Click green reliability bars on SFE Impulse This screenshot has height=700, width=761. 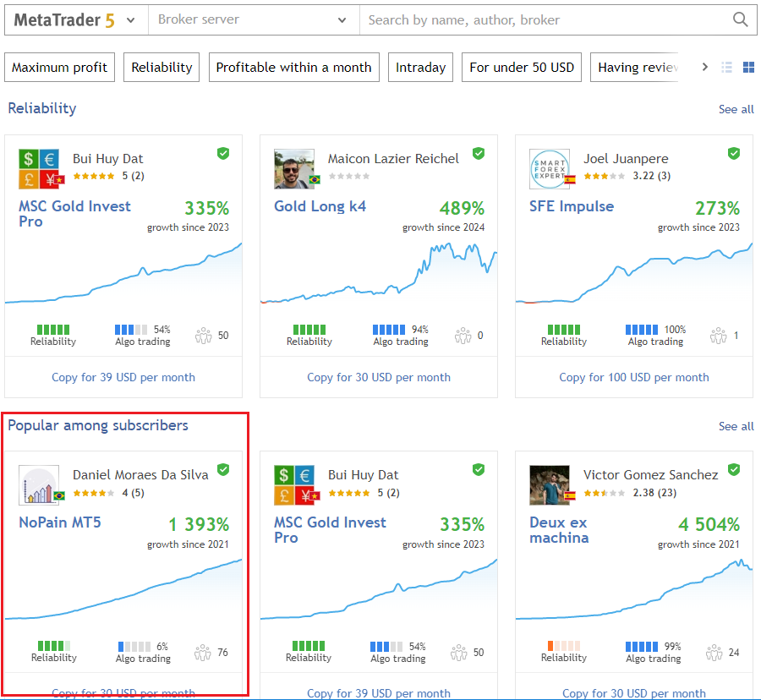pos(564,330)
